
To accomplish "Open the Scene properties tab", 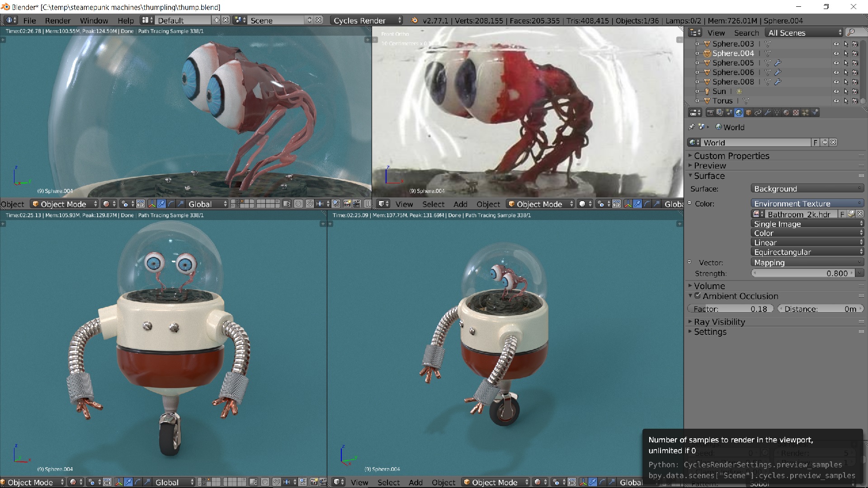I will tap(729, 113).
